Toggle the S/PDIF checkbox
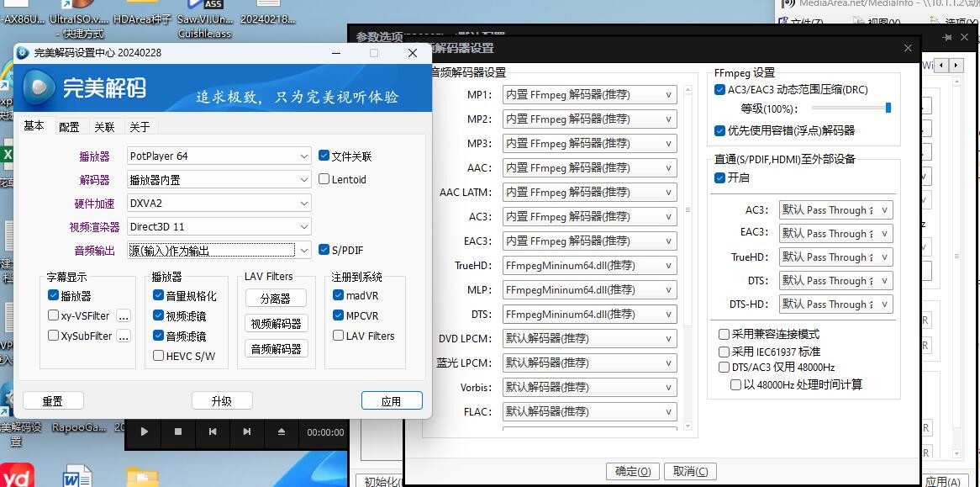Viewport: 980px width, 487px height. (324, 250)
